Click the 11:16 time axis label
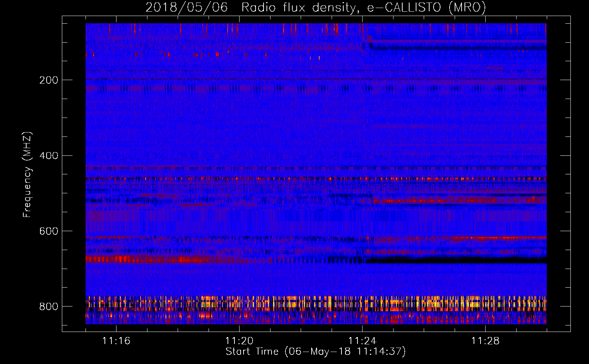This screenshot has height=364, width=589. (116, 341)
